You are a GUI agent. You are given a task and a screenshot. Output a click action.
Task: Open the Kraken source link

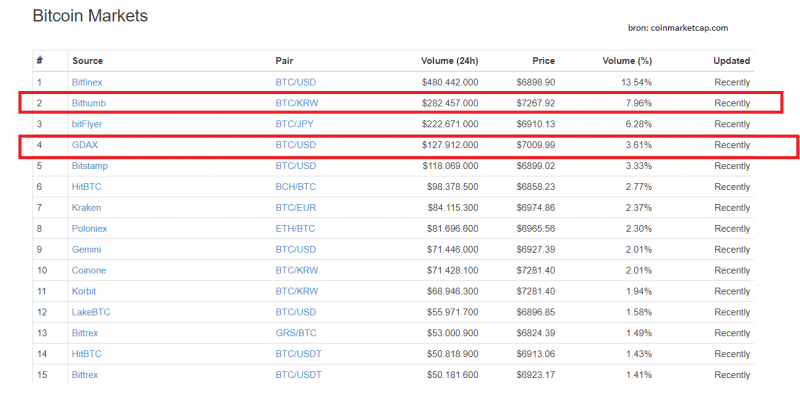tap(86, 208)
